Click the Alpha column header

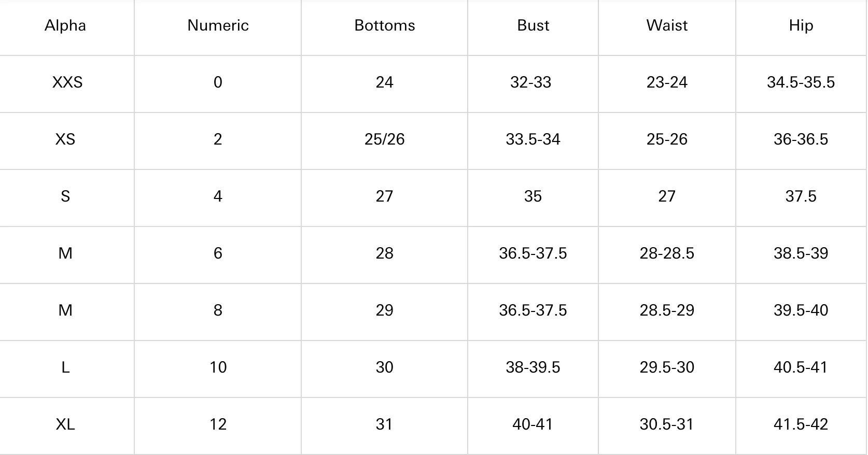point(65,25)
